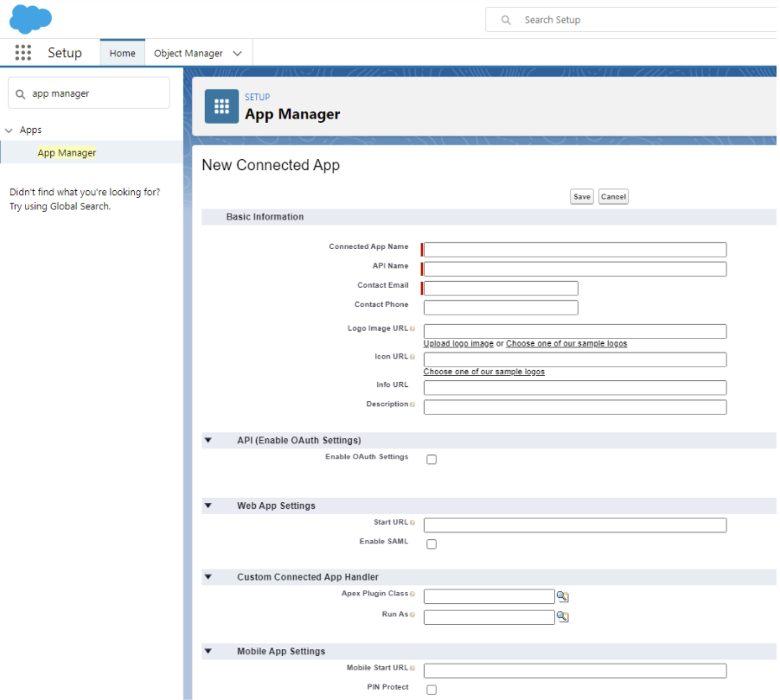
Task: Open the Object Manager tab dropdown arrow
Action: pyautogui.click(x=237, y=54)
